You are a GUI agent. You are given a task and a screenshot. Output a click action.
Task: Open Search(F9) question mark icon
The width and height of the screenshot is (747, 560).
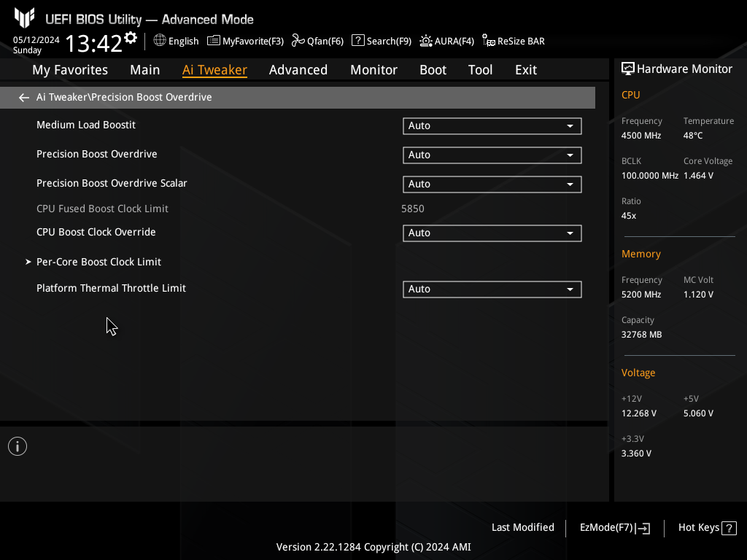pos(357,41)
